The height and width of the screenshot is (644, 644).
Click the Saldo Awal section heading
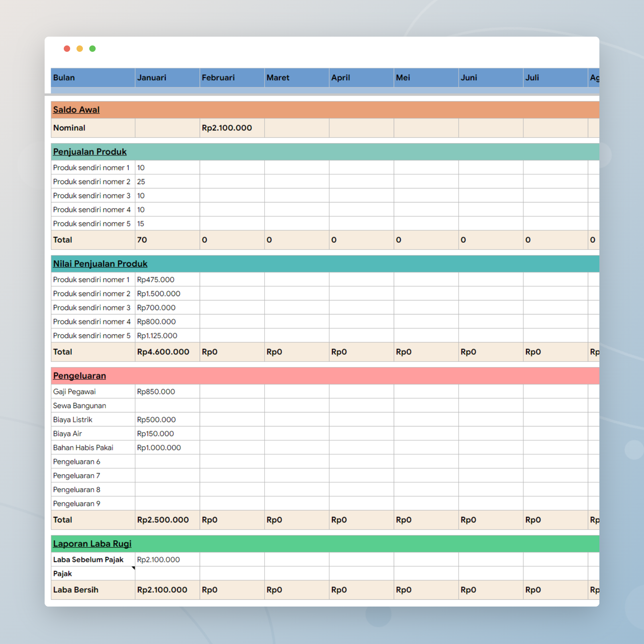pos(76,110)
